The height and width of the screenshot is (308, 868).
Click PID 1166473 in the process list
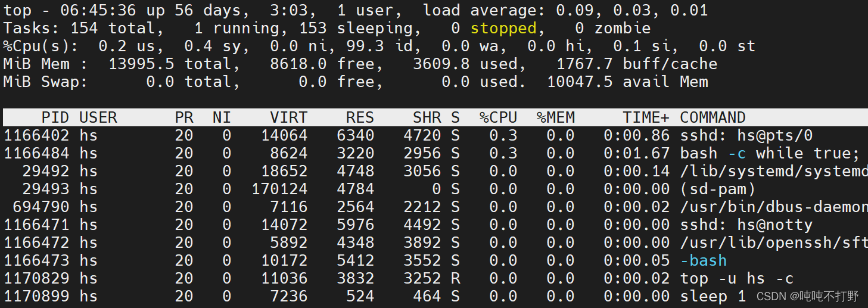[x=36, y=260]
